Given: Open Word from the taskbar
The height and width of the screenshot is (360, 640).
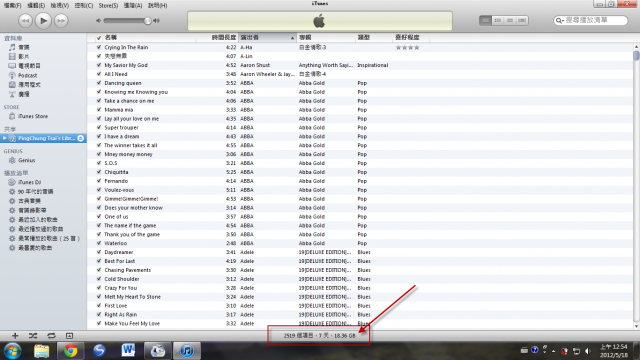Looking at the screenshot, I should click(x=128, y=351).
